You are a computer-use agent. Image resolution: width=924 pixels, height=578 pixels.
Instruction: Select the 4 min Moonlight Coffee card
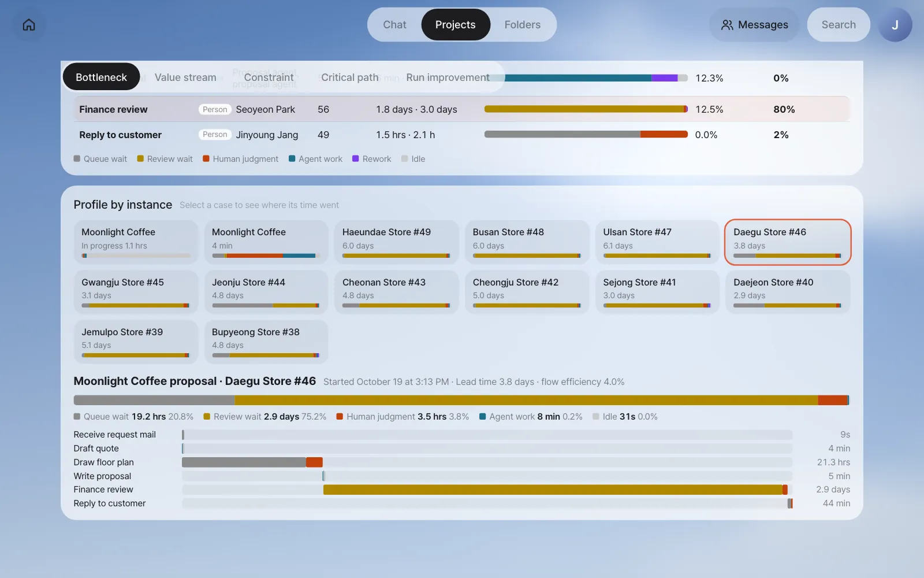tap(266, 242)
